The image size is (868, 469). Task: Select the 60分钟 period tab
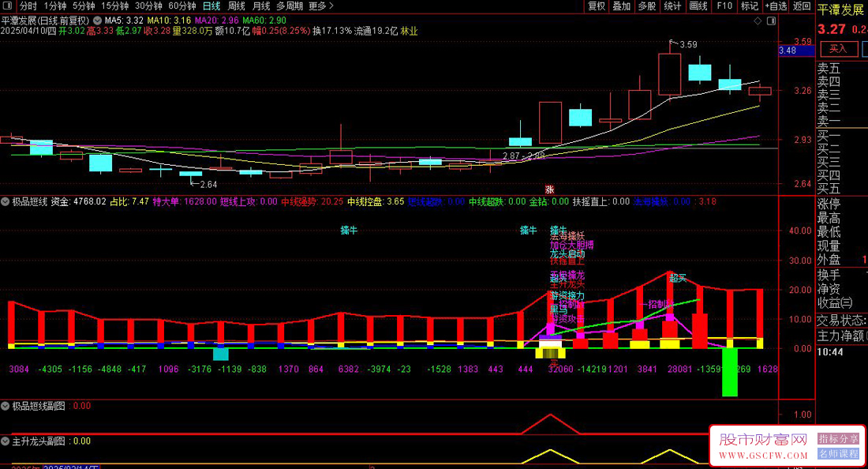coord(182,6)
